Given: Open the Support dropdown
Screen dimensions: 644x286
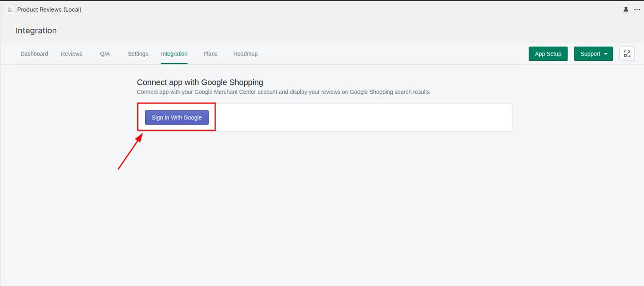Looking at the screenshot, I should pyautogui.click(x=594, y=54).
